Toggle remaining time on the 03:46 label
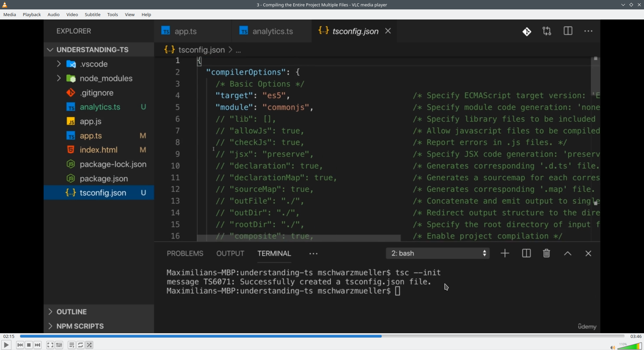This screenshot has width=644, height=350. [x=636, y=336]
